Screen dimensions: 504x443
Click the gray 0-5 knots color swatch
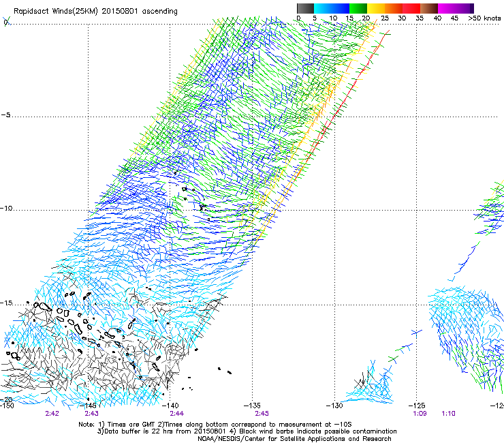[x=305, y=8]
